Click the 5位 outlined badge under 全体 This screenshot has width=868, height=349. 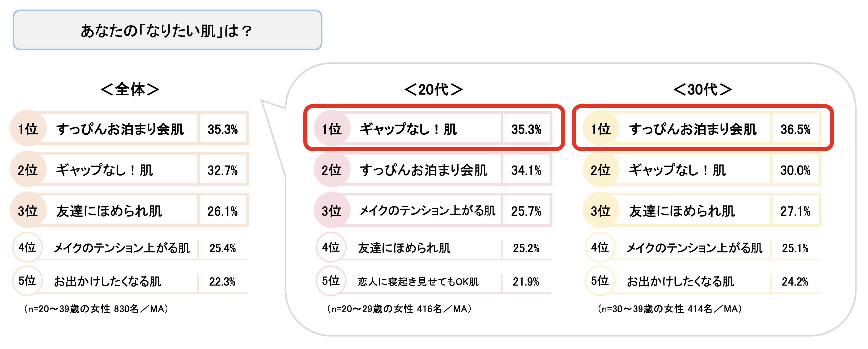click(27, 280)
